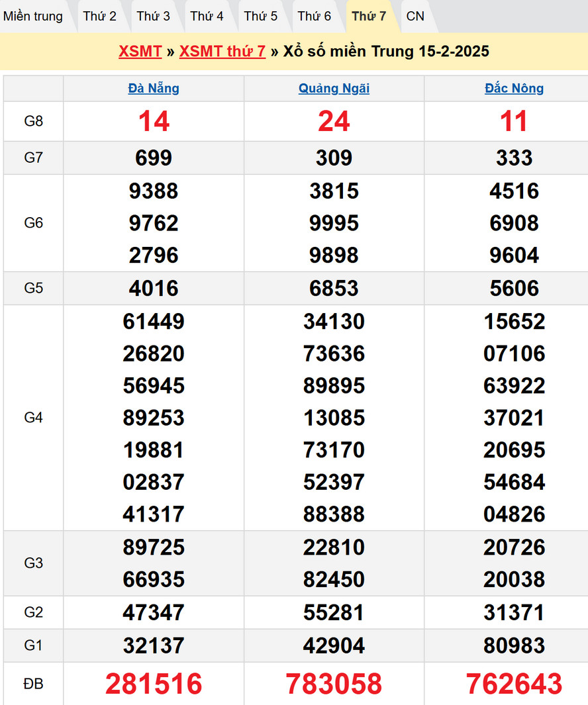This screenshot has width=588, height=705.
Task: Go to the Thứ 4 tab
Action: 207,17
